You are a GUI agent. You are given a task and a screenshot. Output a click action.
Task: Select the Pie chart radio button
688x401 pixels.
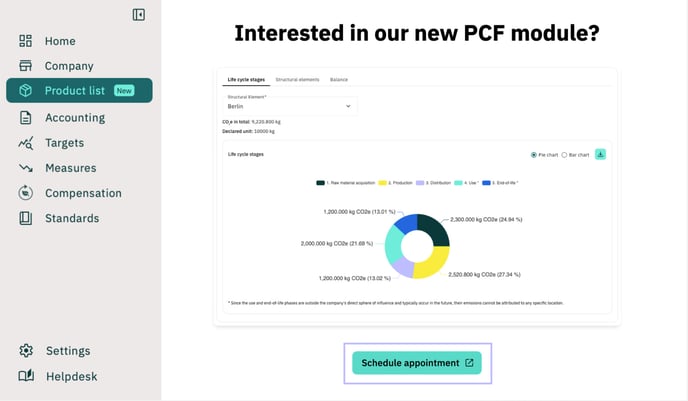(534, 155)
